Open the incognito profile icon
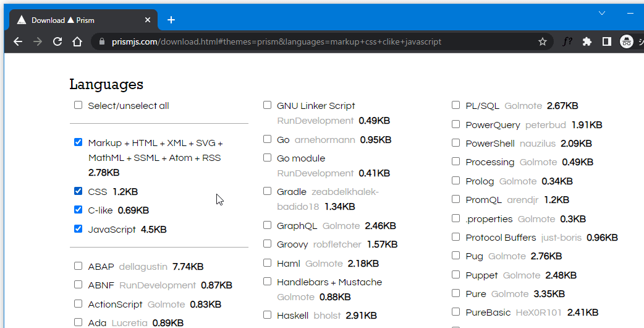This screenshot has height=328, width=644. click(627, 41)
